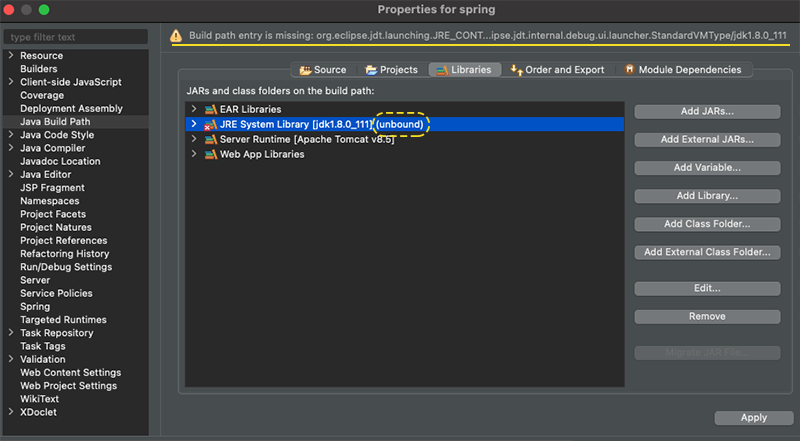
Task: Select Java Build Path in sidebar
Action: pyautogui.click(x=55, y=121)
